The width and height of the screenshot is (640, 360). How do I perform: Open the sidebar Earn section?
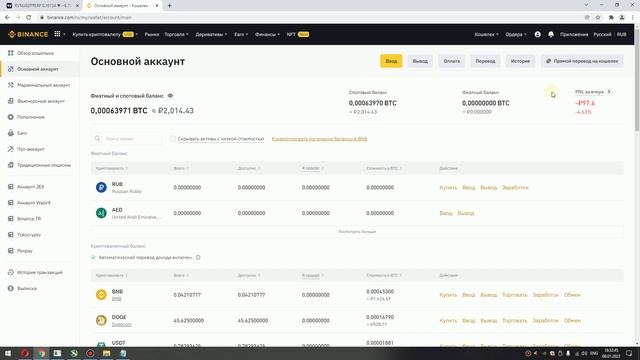click(x=22, y=133)
